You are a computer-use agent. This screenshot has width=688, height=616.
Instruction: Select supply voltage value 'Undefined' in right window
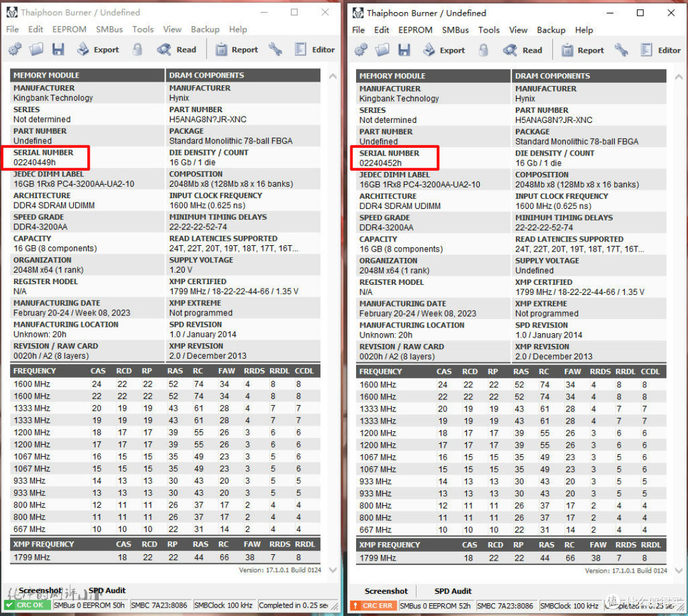[x=534, y=271]
